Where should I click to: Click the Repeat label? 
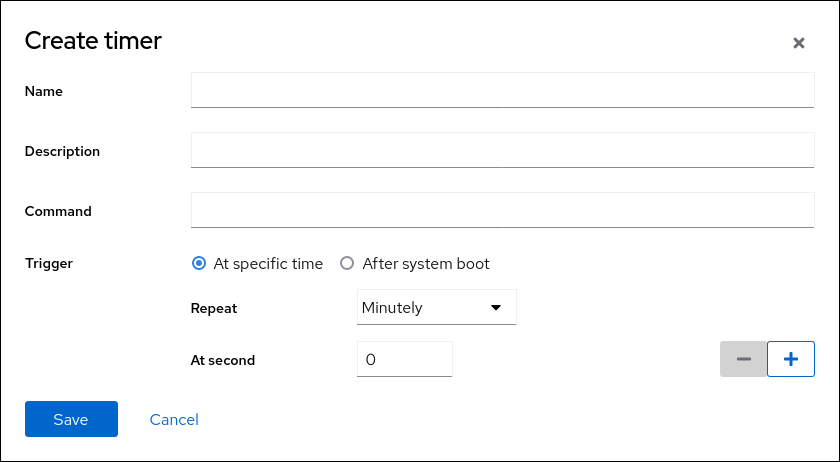pyautogui.click(x=214, y=309)
